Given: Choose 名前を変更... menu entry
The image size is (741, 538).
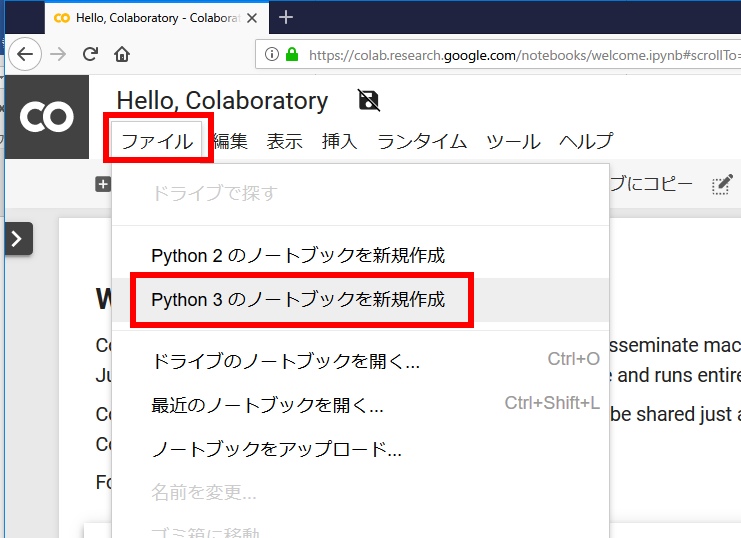Looking at the screenshot, I should (361, 493).
